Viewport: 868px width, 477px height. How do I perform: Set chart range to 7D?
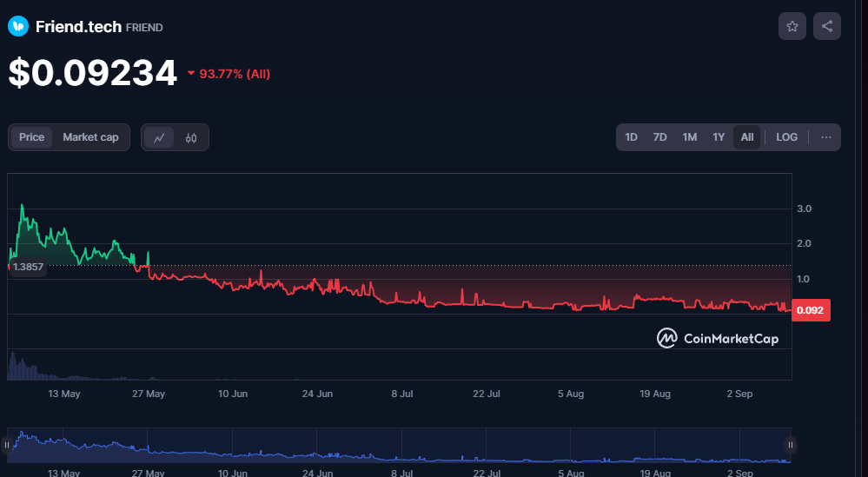tap(659, 137)
